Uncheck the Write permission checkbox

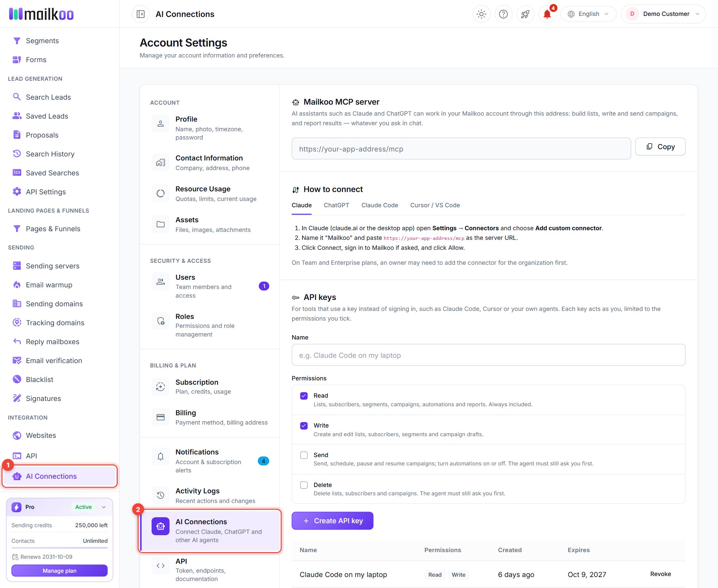(304, 426)
